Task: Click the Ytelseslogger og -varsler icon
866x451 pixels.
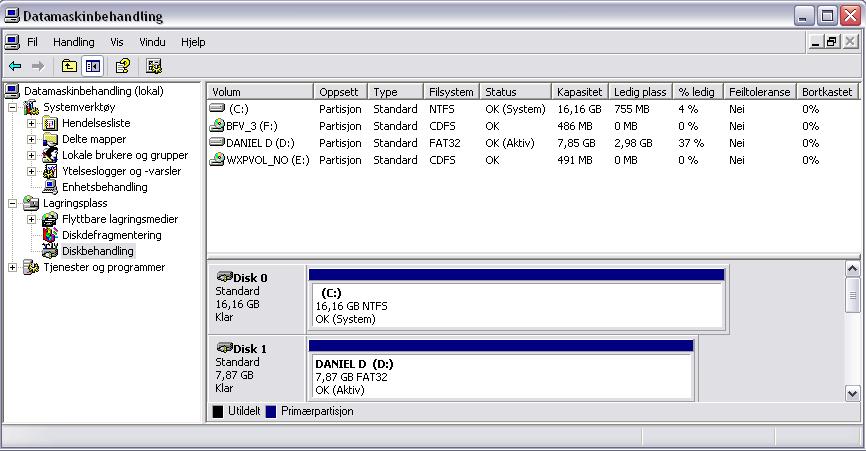Action: [x=50, y=171]
